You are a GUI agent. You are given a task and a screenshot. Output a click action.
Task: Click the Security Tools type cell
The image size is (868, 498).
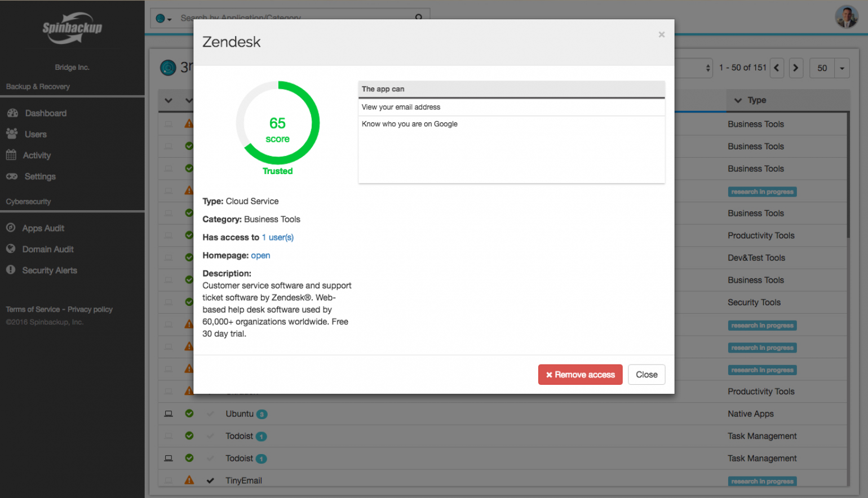pyautogui.click(x=754, y=302)
